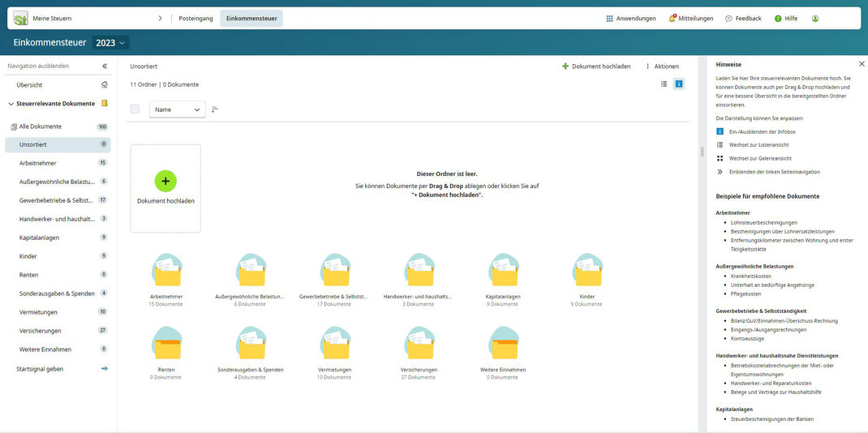Image resolution: width=868 pixels, height=433 pixels.
Task: Open the Weitere Einnahmen folder icon in grid
Action: (503, 344)
